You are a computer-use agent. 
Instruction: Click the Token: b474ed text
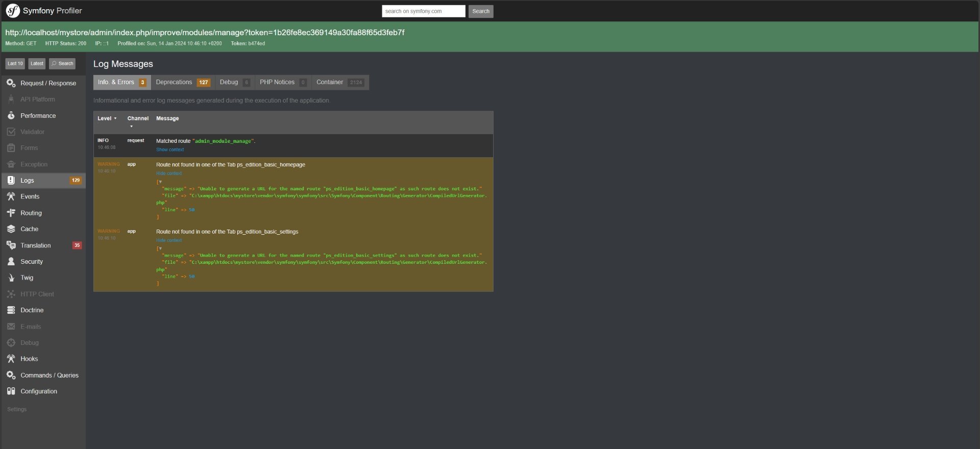248,43
